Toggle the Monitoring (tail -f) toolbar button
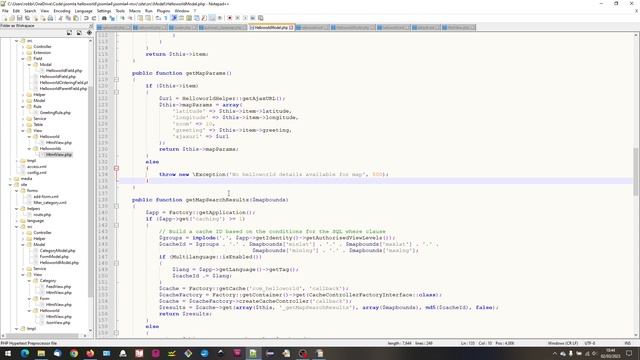 pos(220,18)
